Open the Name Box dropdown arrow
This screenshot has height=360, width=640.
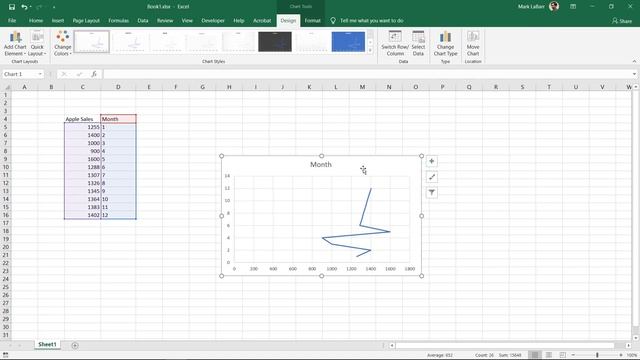[x=40, y=74]
